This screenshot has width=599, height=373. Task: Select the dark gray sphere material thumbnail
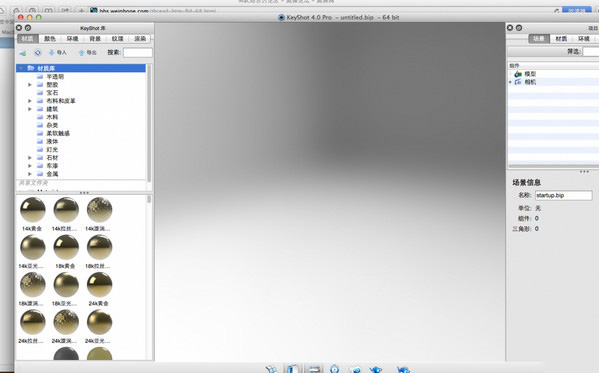(x=66, y=354)
